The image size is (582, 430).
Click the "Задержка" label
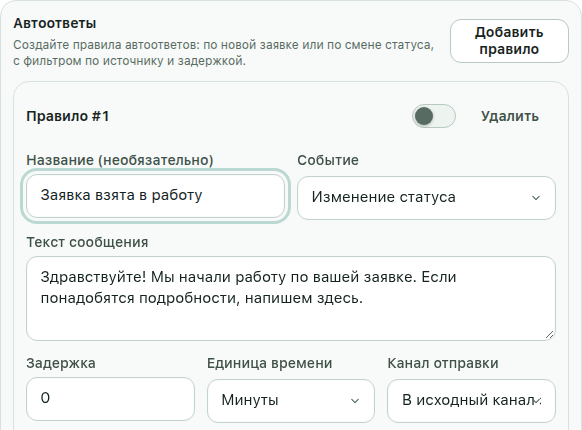pyautogui.click(x=61, y=363)
